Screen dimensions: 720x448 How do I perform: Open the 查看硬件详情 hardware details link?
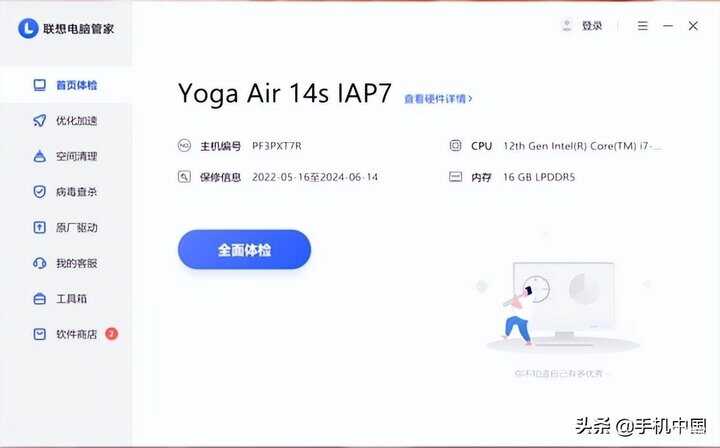coord(438,98)
